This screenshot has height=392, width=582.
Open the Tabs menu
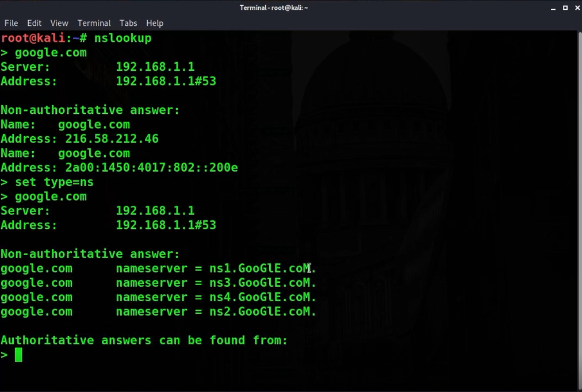pos(128,23)
